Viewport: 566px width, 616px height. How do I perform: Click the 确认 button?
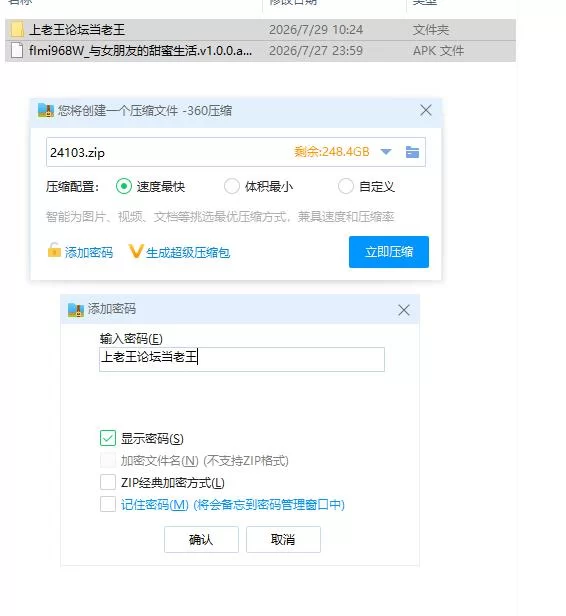coord(201,539)
